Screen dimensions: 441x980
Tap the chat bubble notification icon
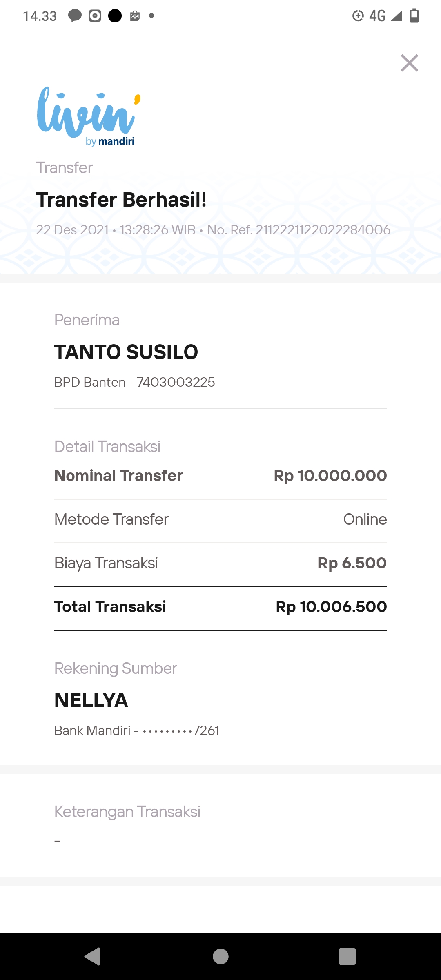point(75,16)
